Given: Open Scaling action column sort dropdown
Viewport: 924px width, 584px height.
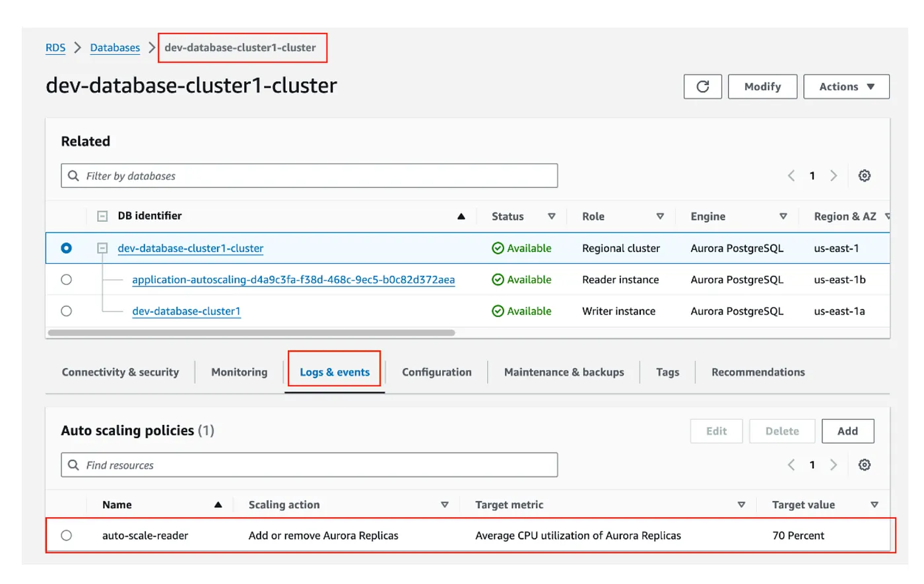Looking at the screenshot, I should coord(445,505).
